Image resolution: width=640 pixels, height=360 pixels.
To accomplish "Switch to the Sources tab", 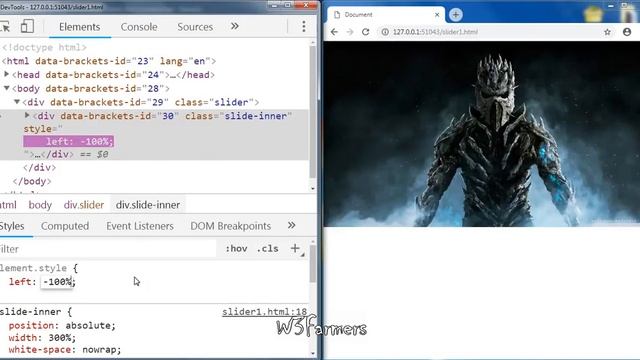I will 195,27.
